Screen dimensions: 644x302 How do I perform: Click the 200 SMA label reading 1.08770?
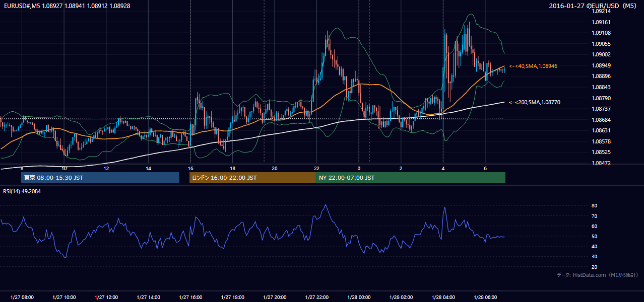535,102
